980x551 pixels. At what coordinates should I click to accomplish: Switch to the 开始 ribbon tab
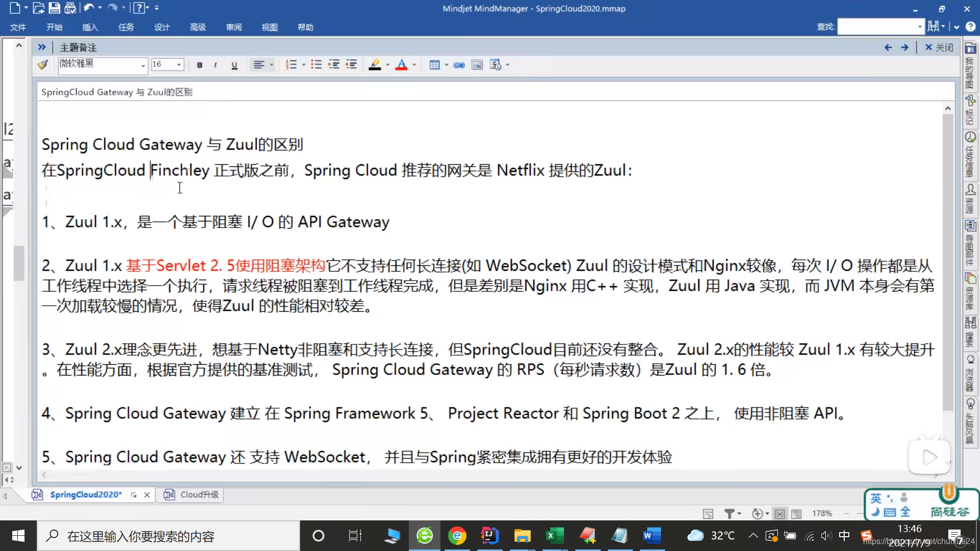tap(54, 27)
